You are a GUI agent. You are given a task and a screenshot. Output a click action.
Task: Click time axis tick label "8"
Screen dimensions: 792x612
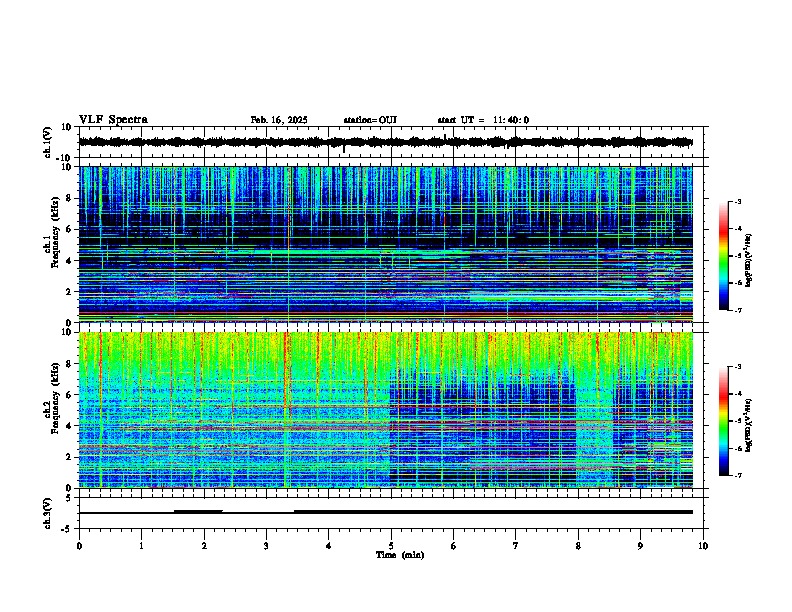(x=578, y=546)
